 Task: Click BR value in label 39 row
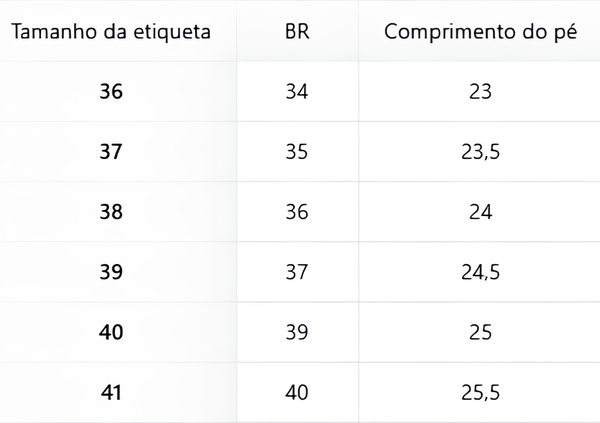pyautogui.click(x=297, y=272)
